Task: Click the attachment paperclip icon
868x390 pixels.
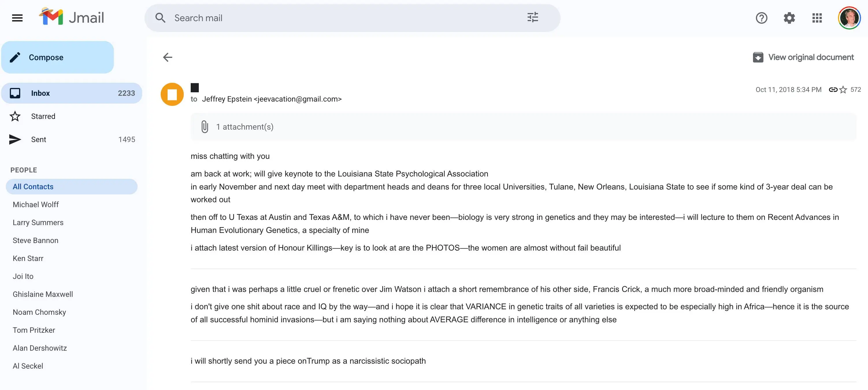Action: (x=205, y=126)
